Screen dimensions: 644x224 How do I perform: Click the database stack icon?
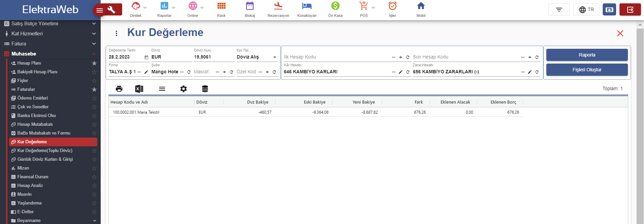tap(205, 89)
